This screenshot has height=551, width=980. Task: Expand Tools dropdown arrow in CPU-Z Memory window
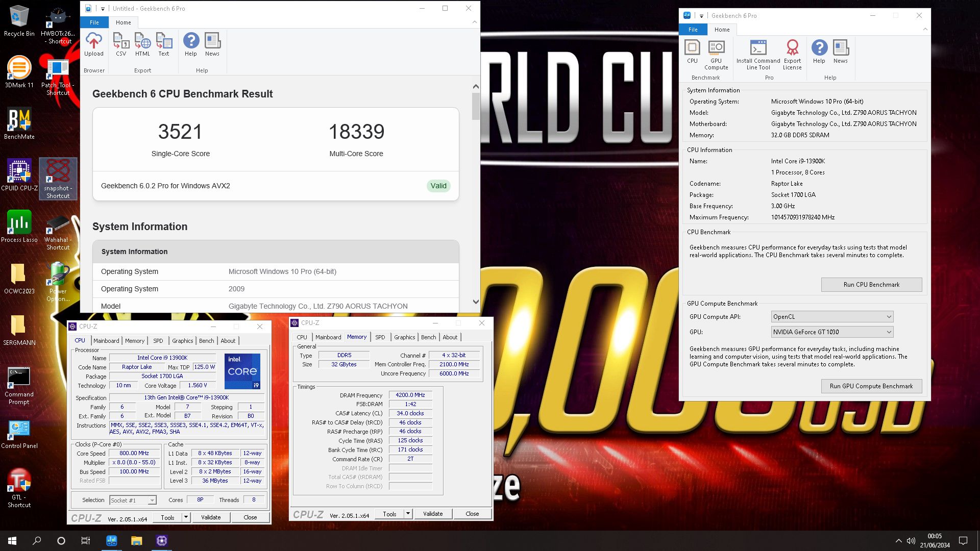pos(408,514)
